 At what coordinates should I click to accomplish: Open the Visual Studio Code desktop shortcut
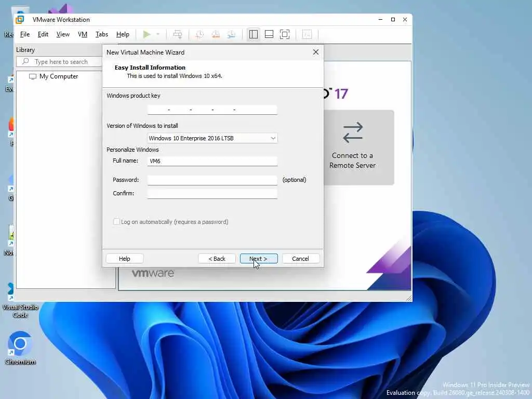coord(20,300)
